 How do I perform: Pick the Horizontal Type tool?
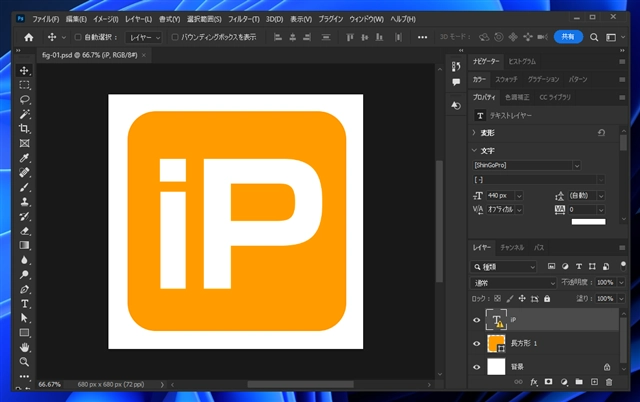point(25,303)
